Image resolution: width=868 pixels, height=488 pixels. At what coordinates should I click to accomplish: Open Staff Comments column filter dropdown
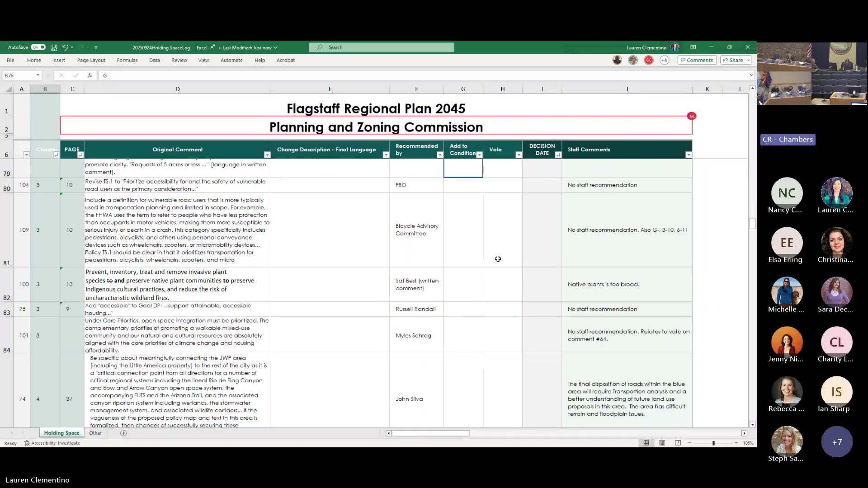click(x=688, y=155)
